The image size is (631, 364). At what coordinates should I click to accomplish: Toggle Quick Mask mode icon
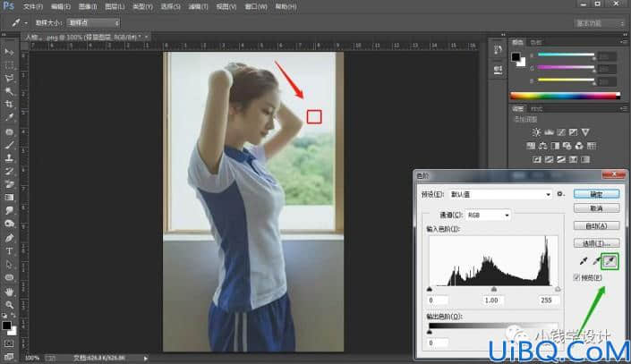9,343
